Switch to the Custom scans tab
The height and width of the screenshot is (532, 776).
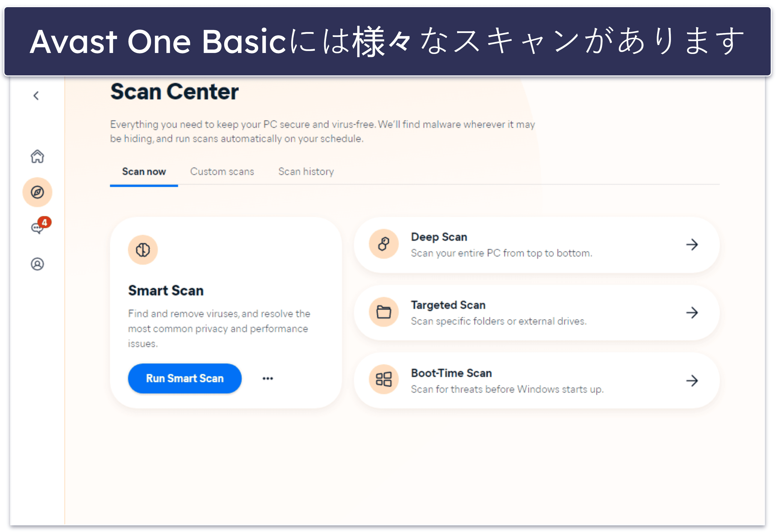(x=222, y=172)
